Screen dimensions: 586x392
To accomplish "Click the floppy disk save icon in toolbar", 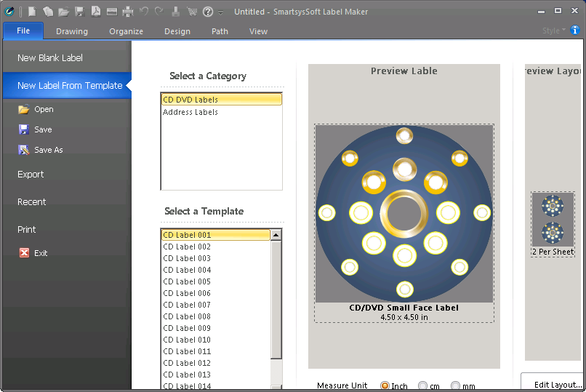I will (79, 12).
